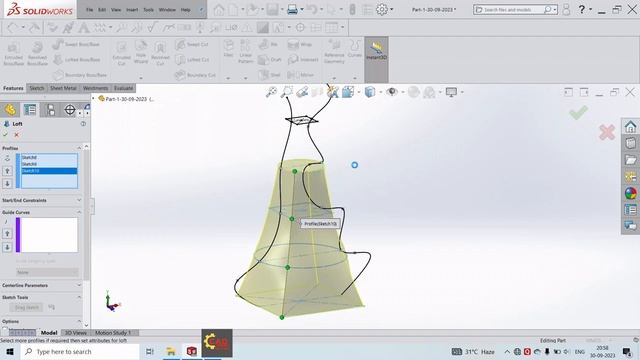The height and width of the screenshot is (360, 640).
Task: Click the Loft help question mark icon
Action: coord(83,124)
